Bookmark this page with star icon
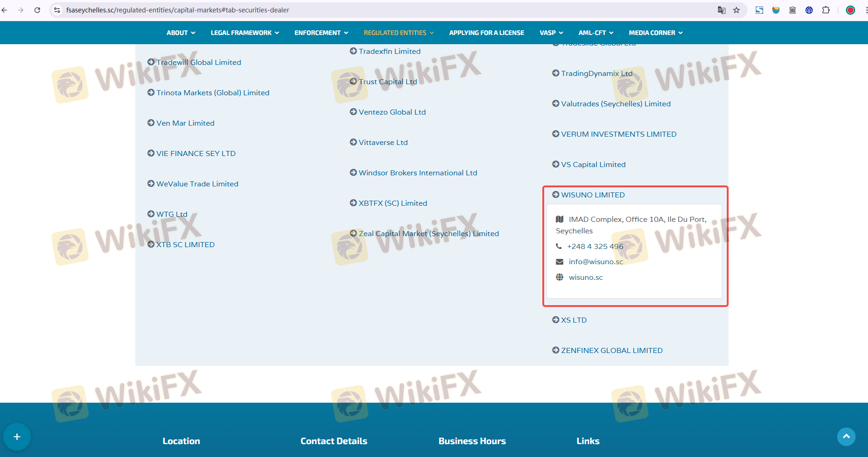 (x=736, y=10)
